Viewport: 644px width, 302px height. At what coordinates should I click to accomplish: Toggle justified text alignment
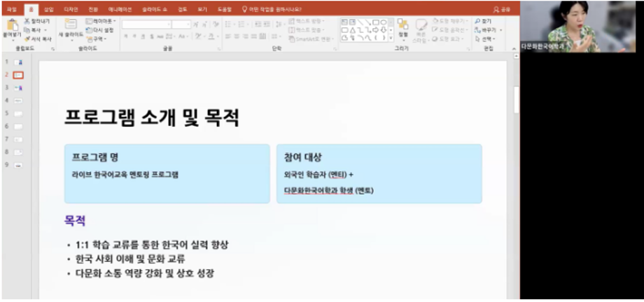[x=254, y=36]
